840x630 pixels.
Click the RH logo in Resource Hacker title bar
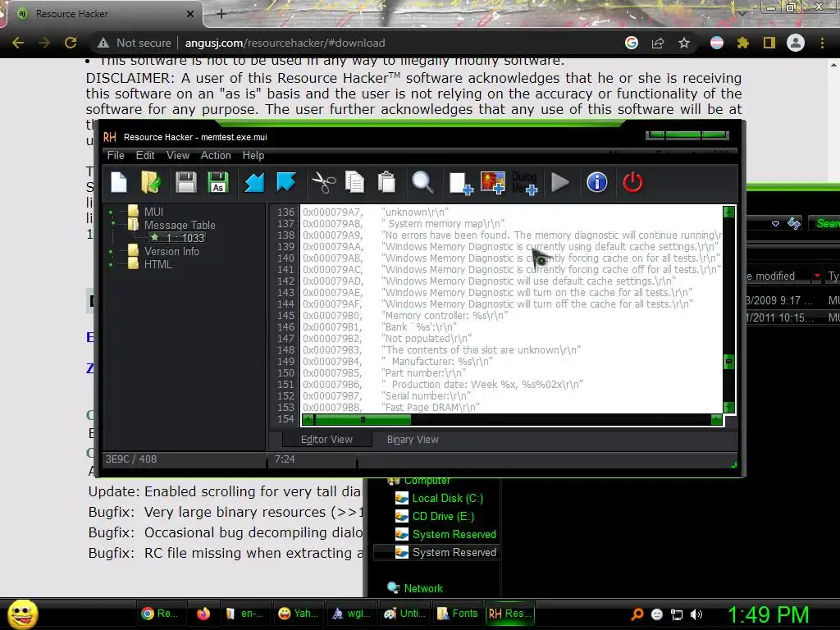coord(110,137)
